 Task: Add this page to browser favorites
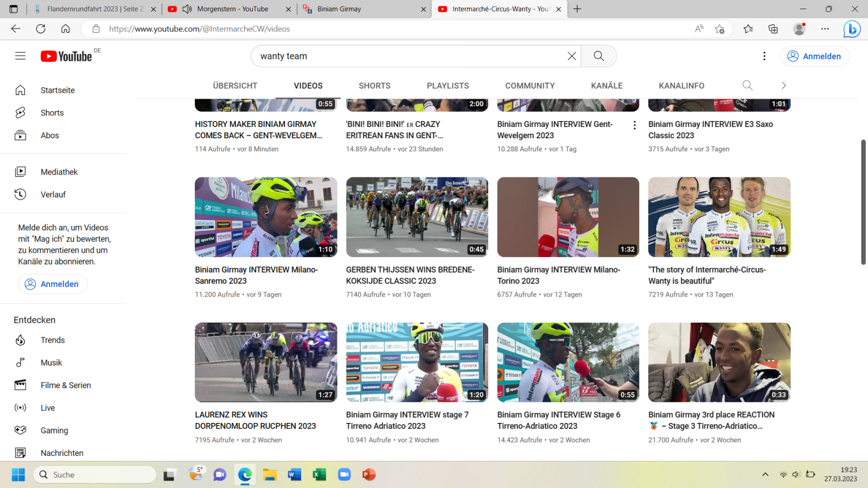[719, 29]
